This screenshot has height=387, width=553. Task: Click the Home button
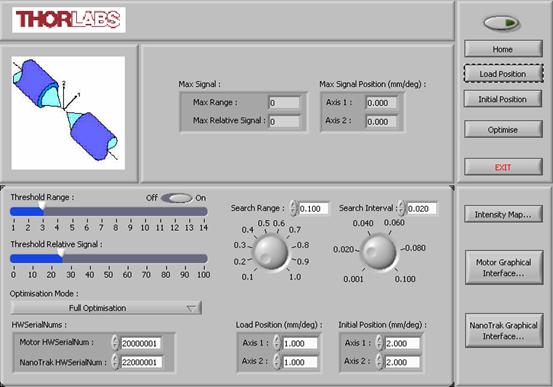503,49
